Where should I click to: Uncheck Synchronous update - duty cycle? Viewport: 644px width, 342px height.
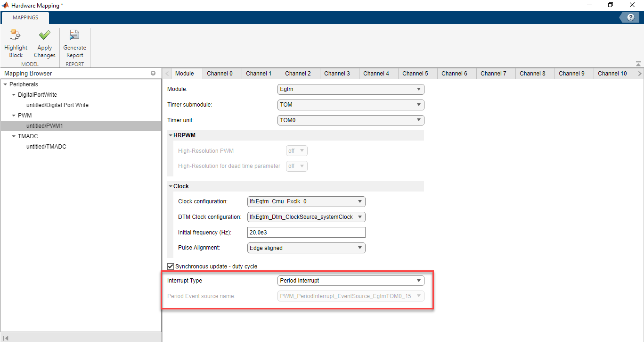pos(171,267)
